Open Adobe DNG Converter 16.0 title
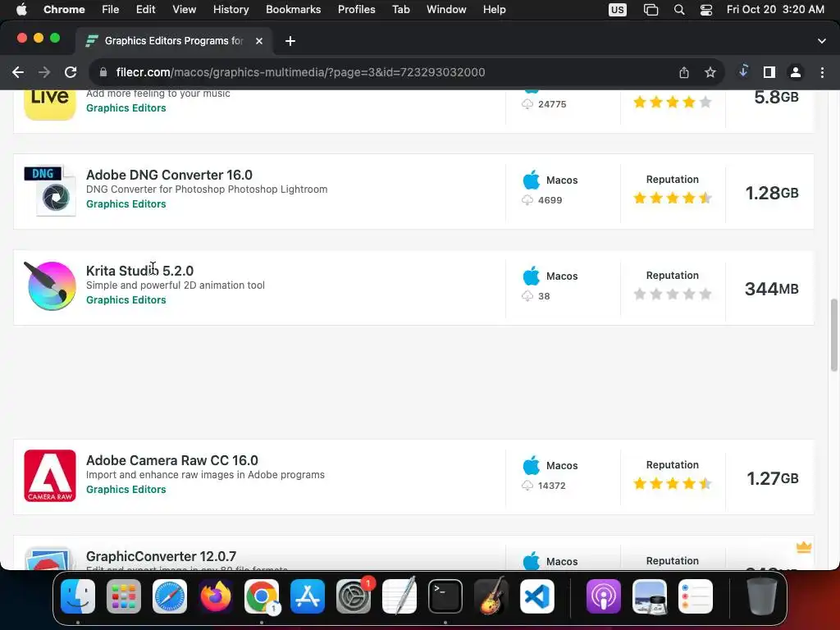 click(x=169, y=175)
